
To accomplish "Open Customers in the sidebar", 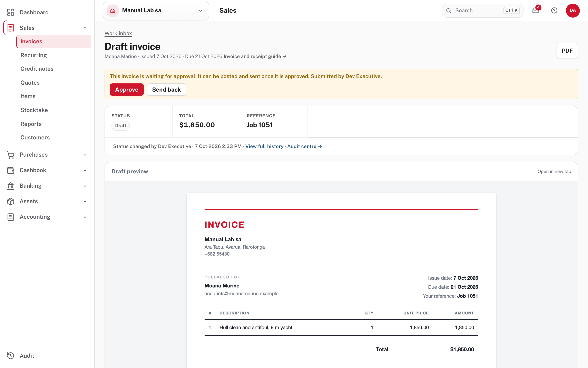I will point(35,138).
